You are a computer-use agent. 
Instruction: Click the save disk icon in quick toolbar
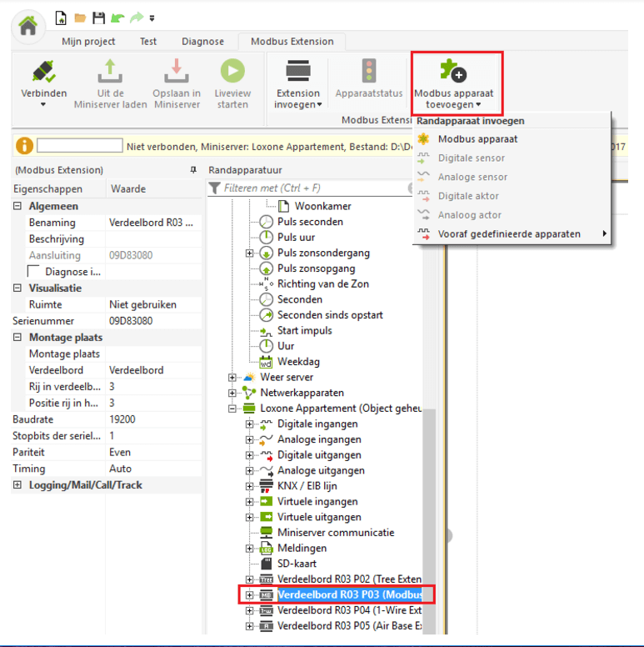pyautogui.click(x=98, y=18)
